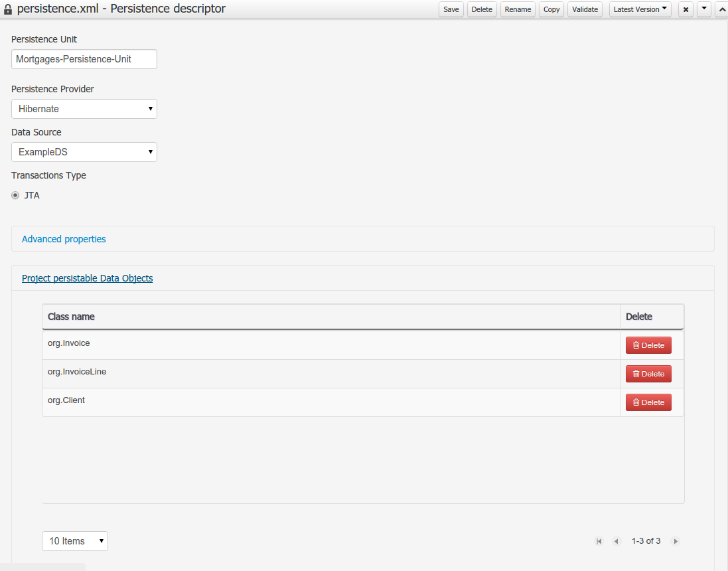Remove org.Client from persistable objects
Viewport: 728px width, 571px height.
coord(648,402)
